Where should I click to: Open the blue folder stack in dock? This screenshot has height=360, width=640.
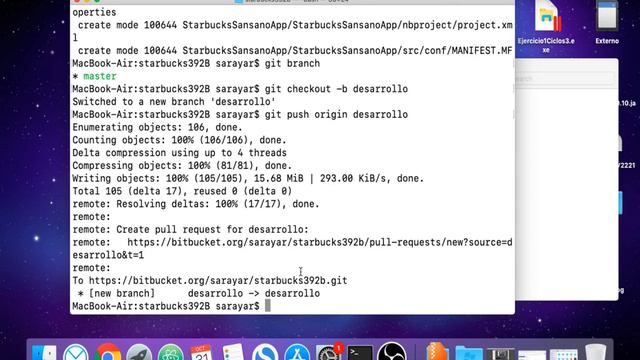[469, 353]
